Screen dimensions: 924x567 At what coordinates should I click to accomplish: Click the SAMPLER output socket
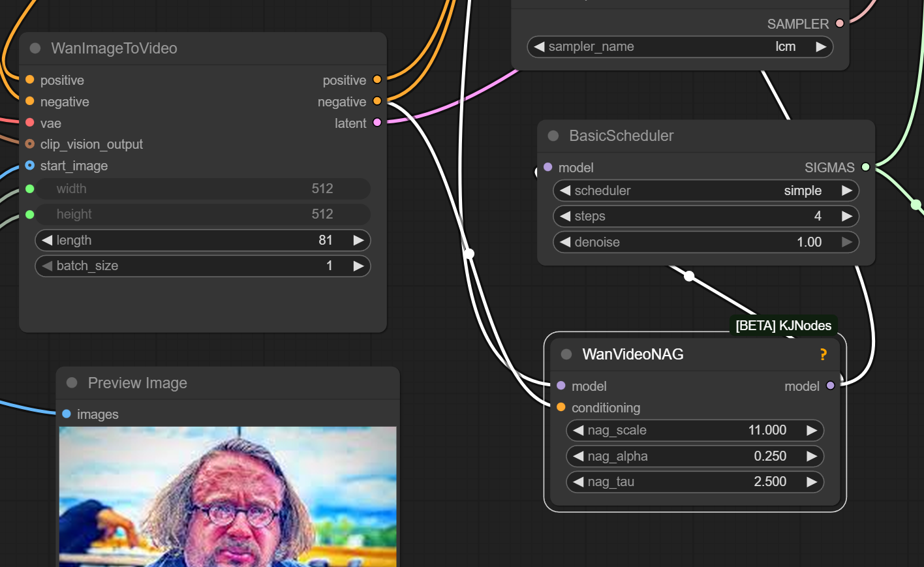840,23
